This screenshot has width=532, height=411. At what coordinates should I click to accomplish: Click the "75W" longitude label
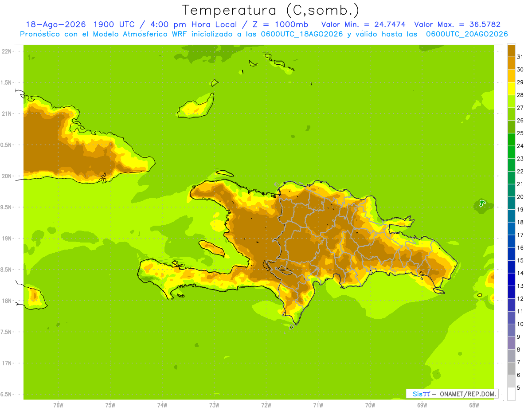(110, 405)
